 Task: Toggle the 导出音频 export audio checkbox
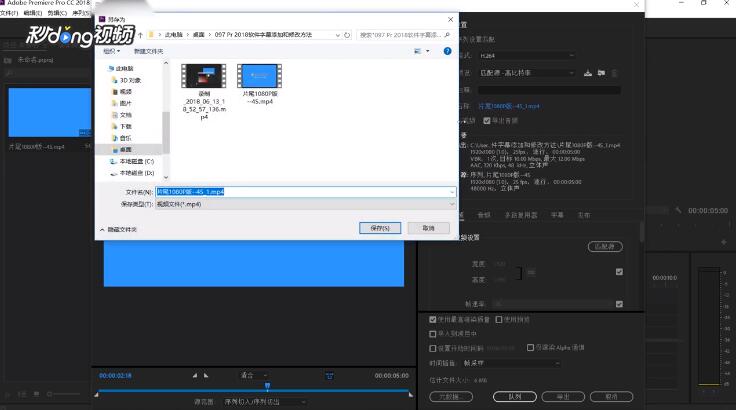click(x=487, y=121)
